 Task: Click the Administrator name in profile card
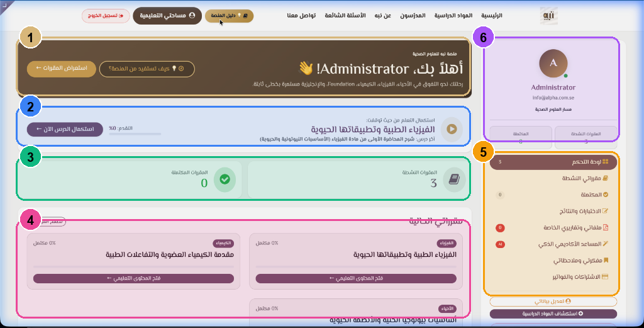(553, 87)
